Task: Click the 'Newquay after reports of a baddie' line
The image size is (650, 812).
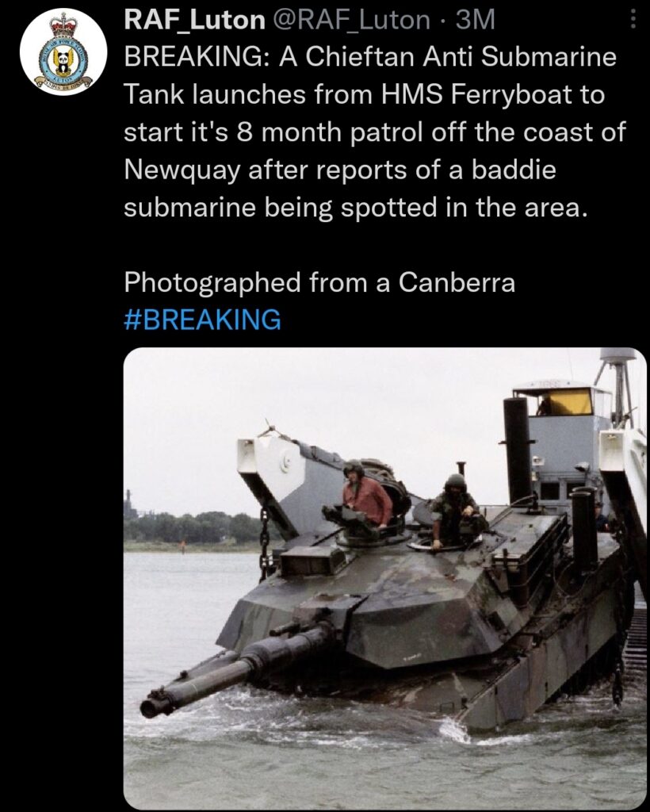Action: 340,170
